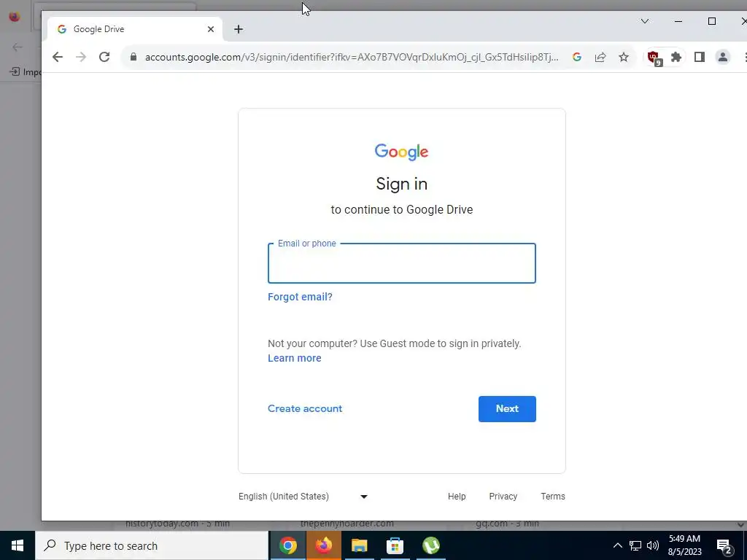Click the Google icon in the address bar
Image resolution: width=747 pixels, height=560 pixels.
[577, 57]
